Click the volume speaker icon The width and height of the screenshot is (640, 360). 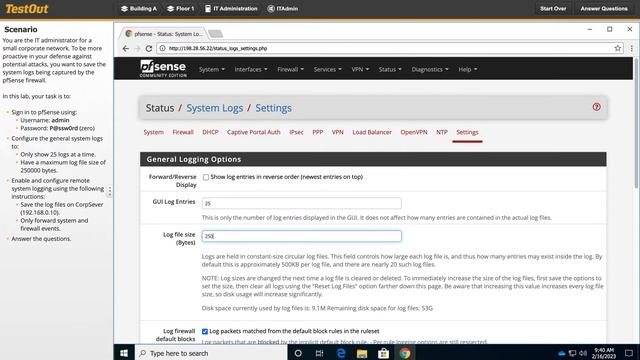[x=583, y=353]
